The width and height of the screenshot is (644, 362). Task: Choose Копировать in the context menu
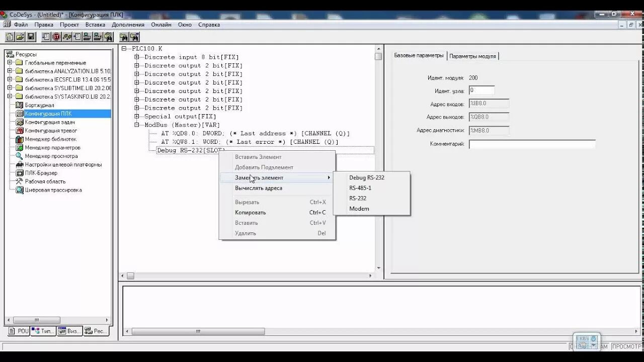[x=277, y=213]
